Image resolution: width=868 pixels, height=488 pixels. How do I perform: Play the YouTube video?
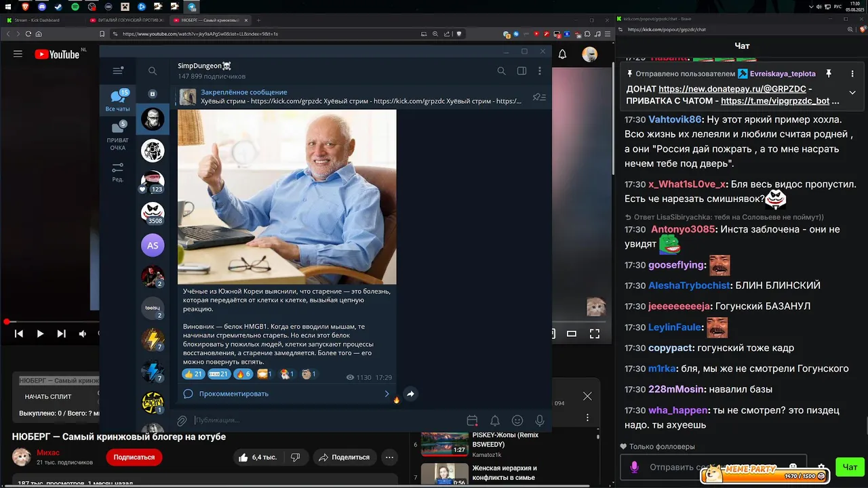40,333
